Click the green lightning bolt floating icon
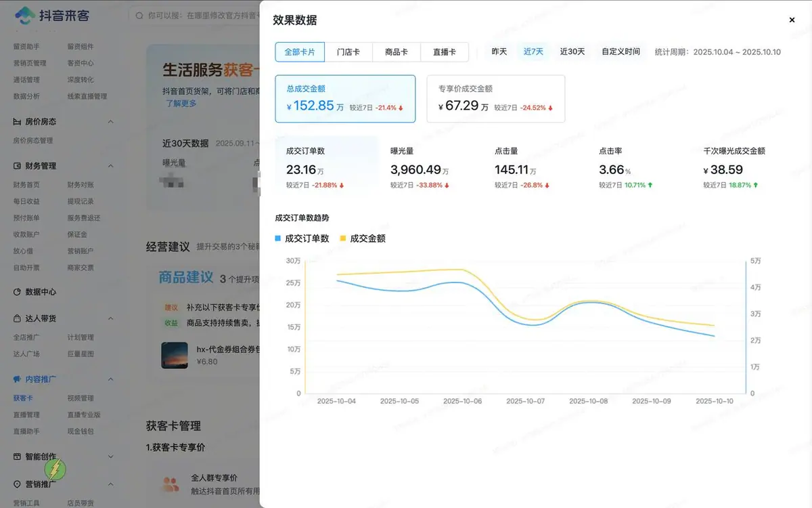Viewport: 812px width, 508px height. (x=55, y=469)
